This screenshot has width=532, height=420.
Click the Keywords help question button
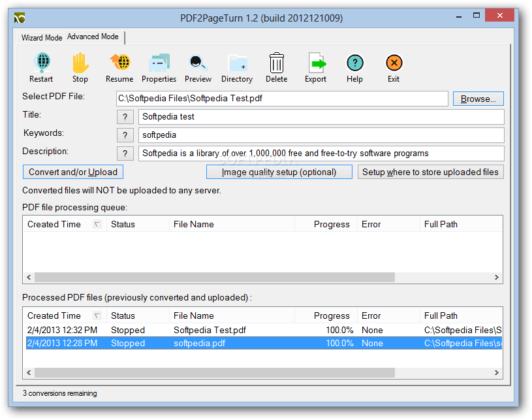point(125,135)
